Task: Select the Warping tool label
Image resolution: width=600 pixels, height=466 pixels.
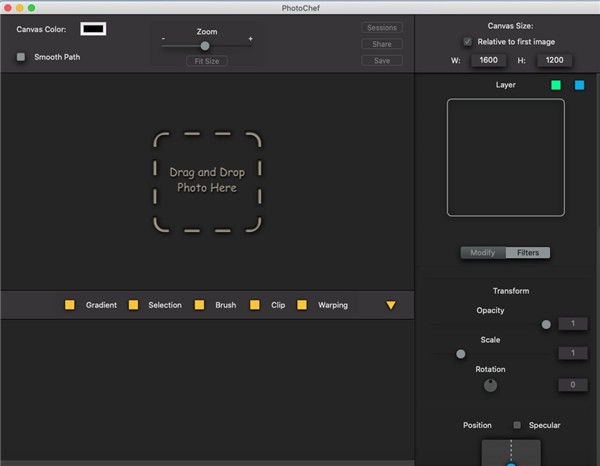Action: (333, 305)
